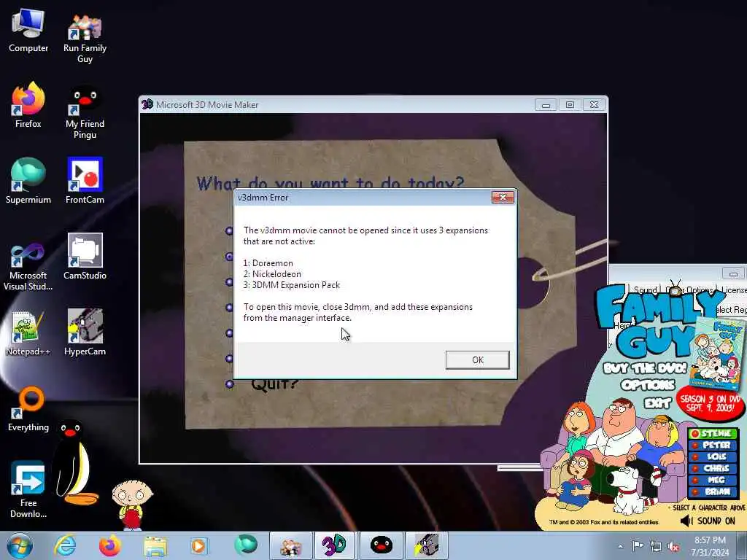Click the muted volume tray icon
This screenshot has width=747, height=560.
click(x=673, y=547)
